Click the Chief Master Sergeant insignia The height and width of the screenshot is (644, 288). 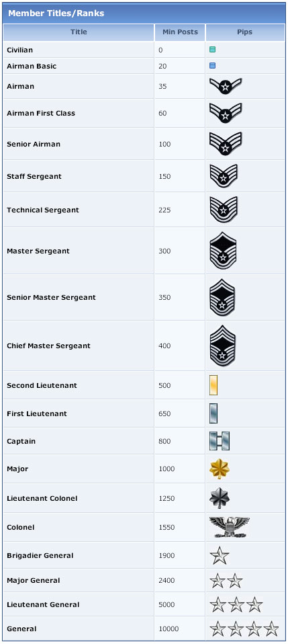(x=223, y=346)
